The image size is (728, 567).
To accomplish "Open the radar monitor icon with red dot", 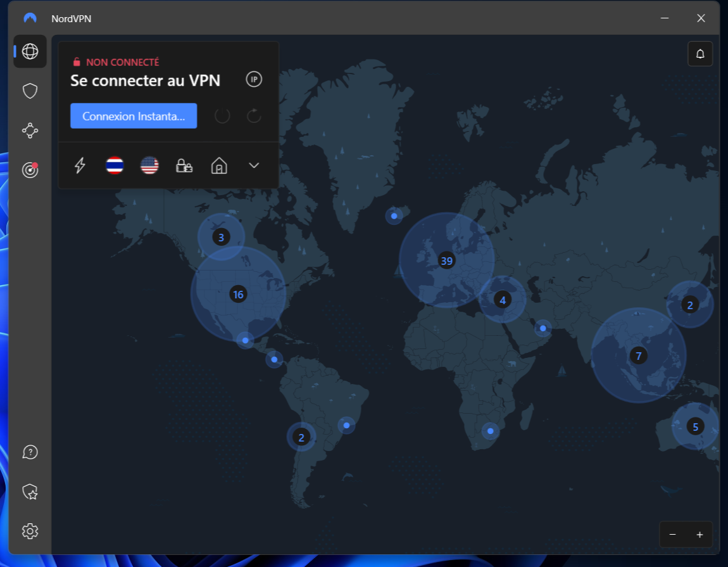I will pyautogui.click(x=30, y=170).
